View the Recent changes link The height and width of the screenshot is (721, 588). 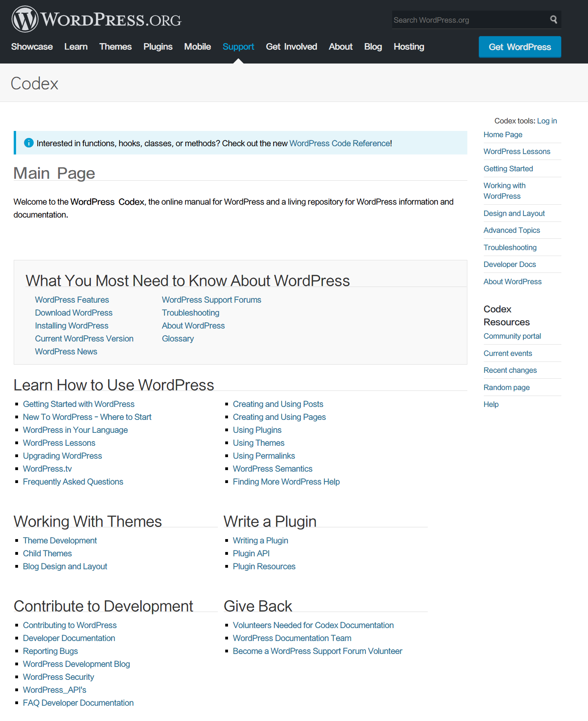[x=510, y=370]
